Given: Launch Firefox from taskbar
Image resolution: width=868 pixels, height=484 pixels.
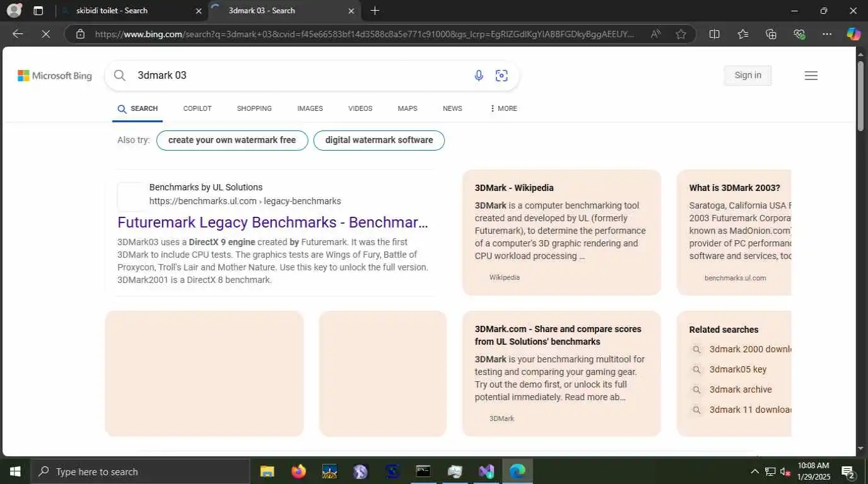Looking at the screenshot, I should click(x=298, y=471).
